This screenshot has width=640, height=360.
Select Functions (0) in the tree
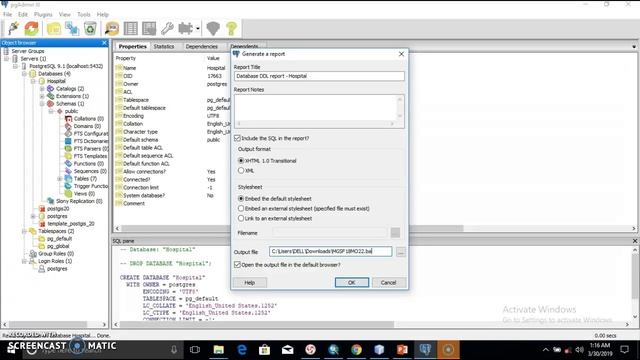point(89,164)
